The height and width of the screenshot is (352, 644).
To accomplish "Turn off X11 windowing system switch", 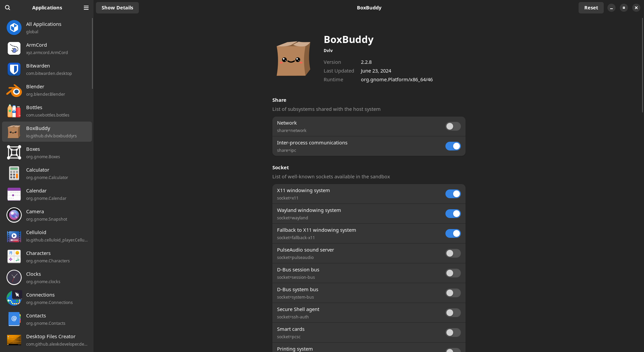I will coord(453,194).
